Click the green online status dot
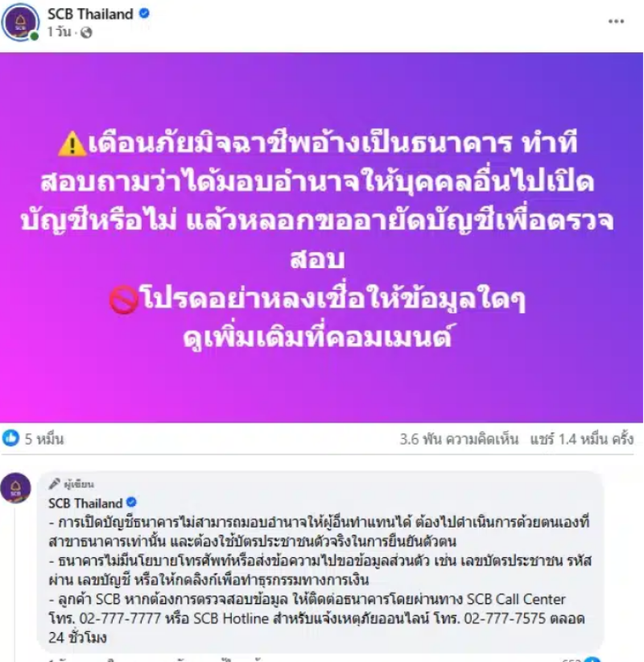 tap(34, 36)
